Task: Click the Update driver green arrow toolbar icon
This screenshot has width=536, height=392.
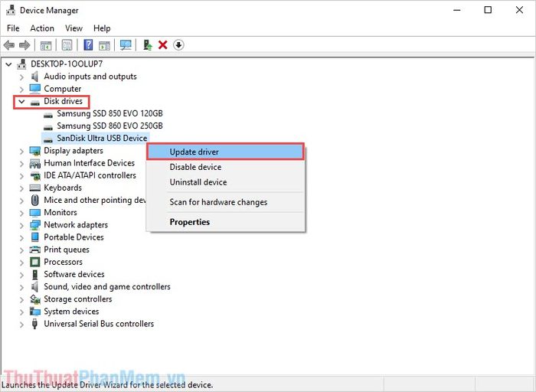Action: [148, 45]
